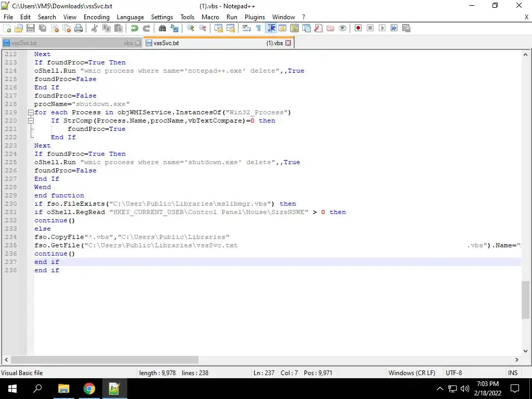The height and width of the screenshot is (399, 532).
Task: Toggle the Word Wrap toolbar button
Action: click(x=247, y=28)
